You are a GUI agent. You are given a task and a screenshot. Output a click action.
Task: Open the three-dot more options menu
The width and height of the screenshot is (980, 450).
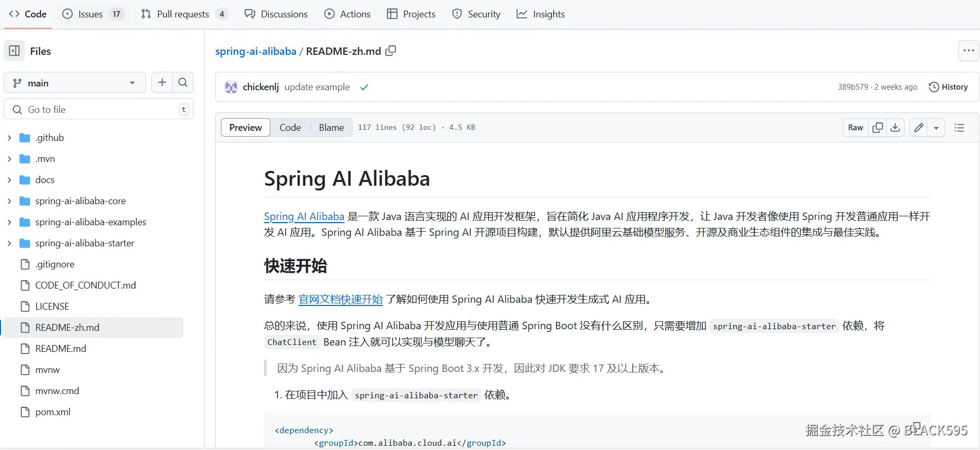click(968, 51)
